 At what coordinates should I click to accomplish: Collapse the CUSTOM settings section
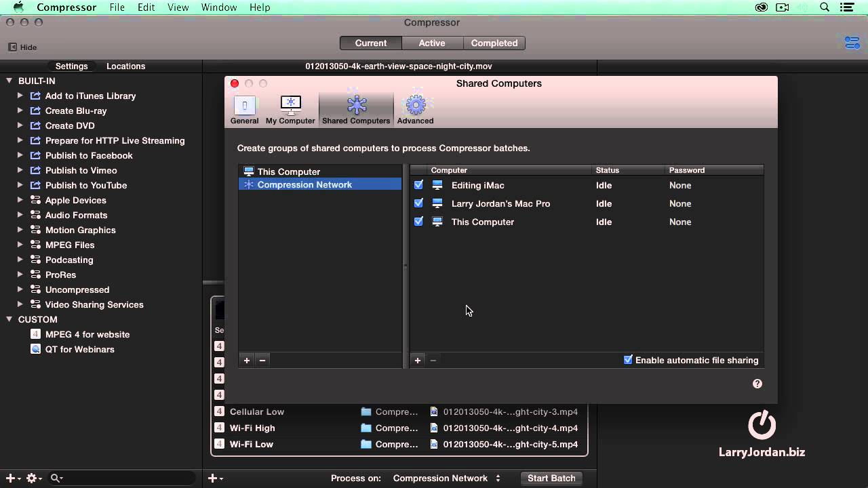pos(9,319)
